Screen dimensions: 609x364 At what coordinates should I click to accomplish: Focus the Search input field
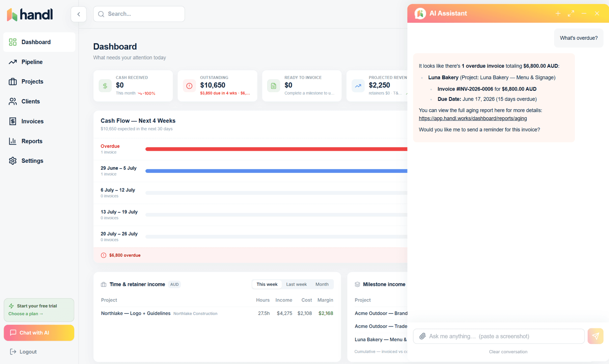[139, 14]
